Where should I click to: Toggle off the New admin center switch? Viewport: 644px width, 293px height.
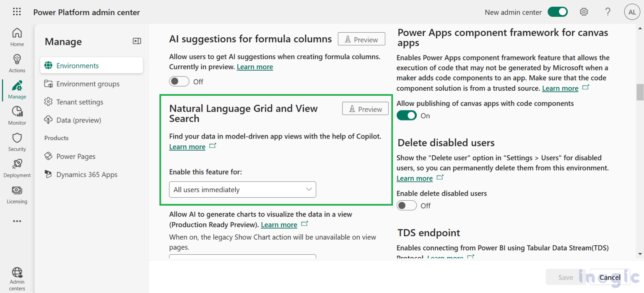click(x=558, y=12)
